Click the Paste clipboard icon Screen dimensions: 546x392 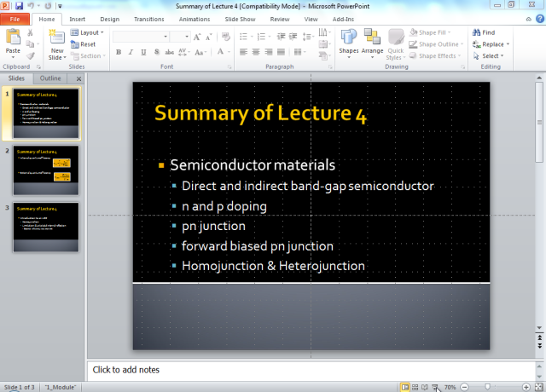tap(13, 37)
